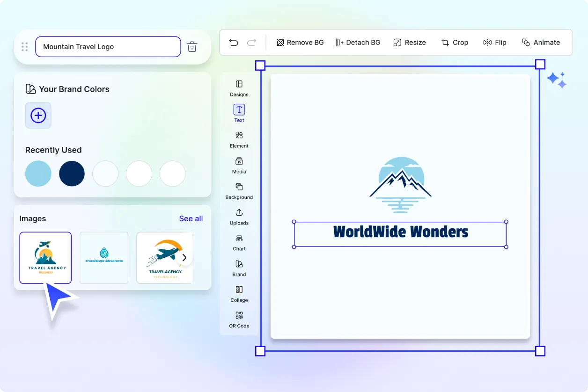Viewport: 588px width, 392px height.
Task: Open the Background tool
Action: (x=239, y=191)
